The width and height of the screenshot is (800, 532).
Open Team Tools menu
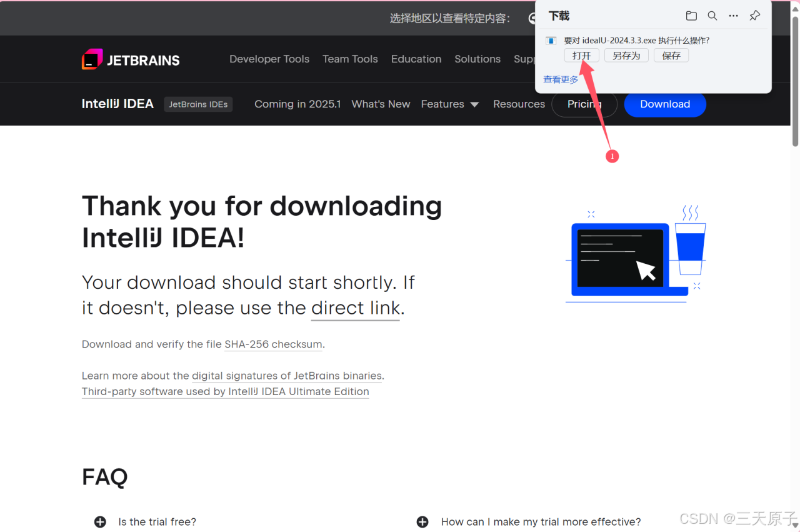click(x=350, y=59)
